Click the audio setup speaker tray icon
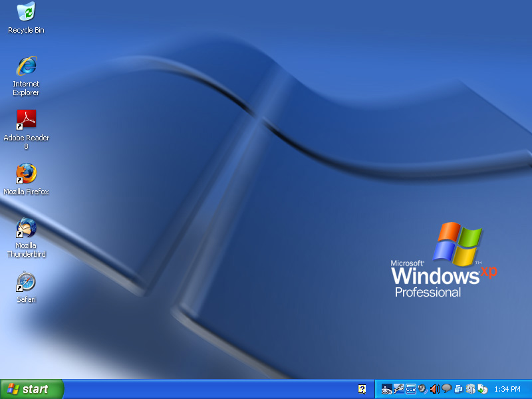 coord(422,389)
